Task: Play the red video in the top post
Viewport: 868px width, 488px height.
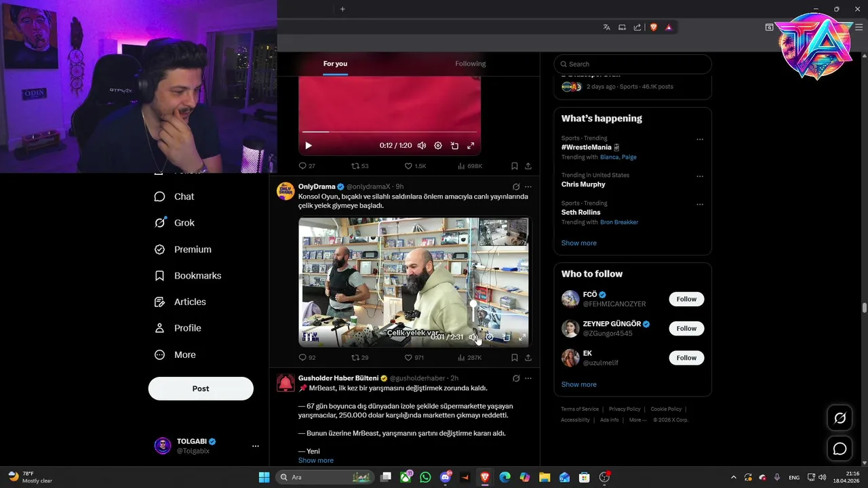Action: pyautogui.click(x=309, y=146)
